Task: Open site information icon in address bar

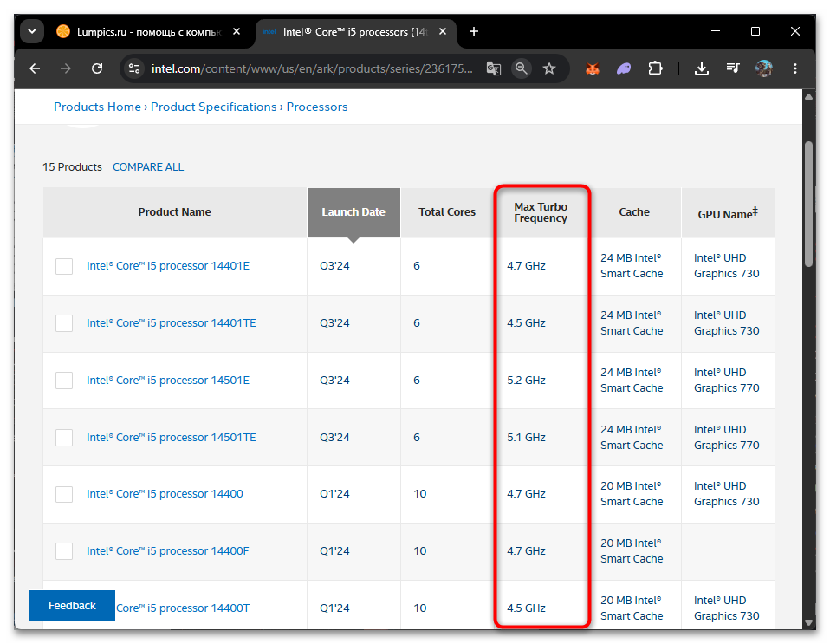Action: pos(134,68)
